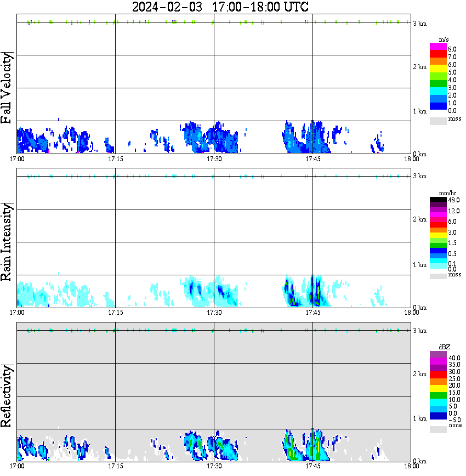Click the '1 km' label of the Reflectivity panel

point(419,418)
